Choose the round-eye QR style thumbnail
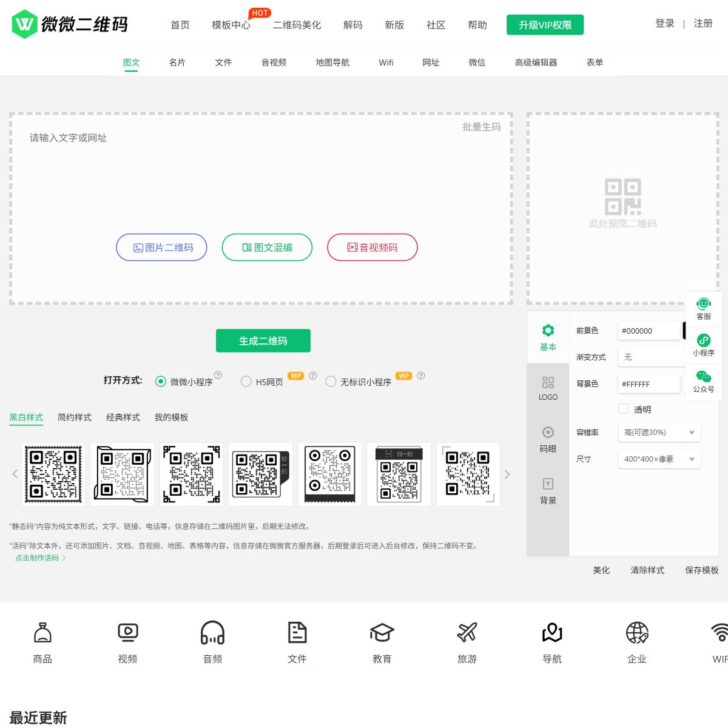The image size is (728, 728). [330, 474]
